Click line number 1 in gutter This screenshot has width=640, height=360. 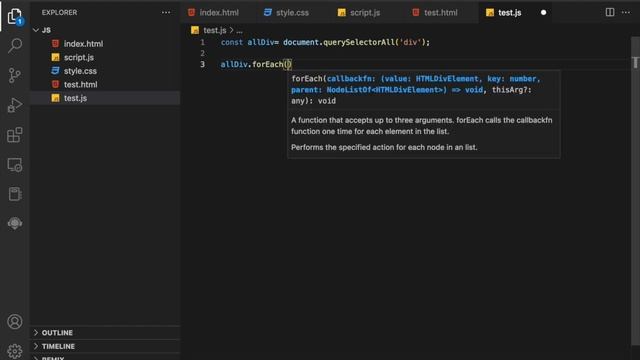[x=202, y=42]
